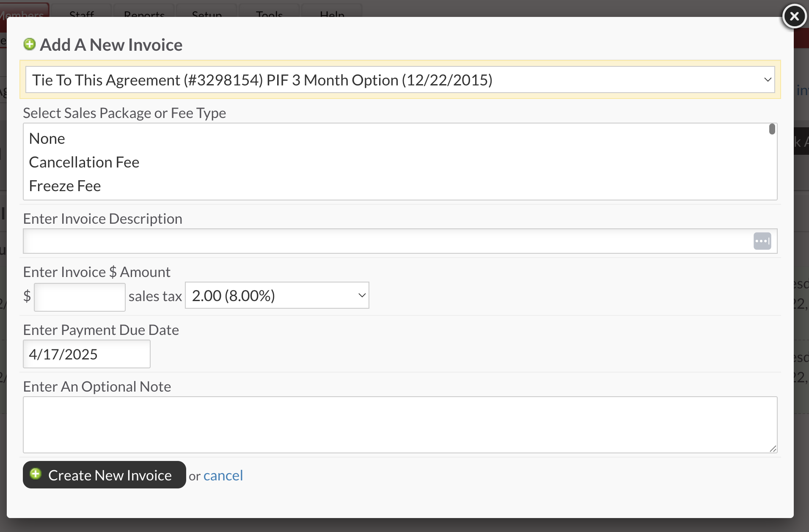Open the Reports menu tab
Viewport: 809px width, 532px height.
click(144, 11)
